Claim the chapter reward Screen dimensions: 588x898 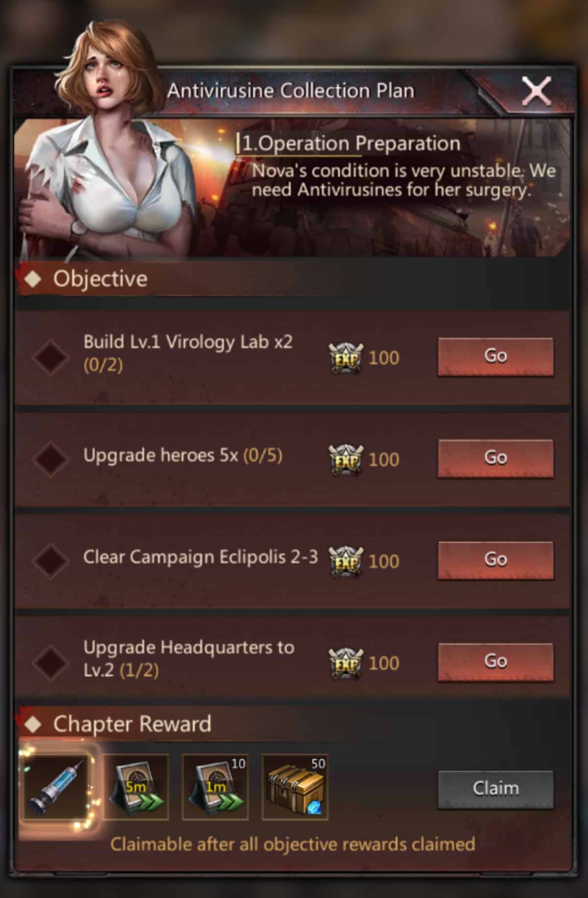point(495,789)
